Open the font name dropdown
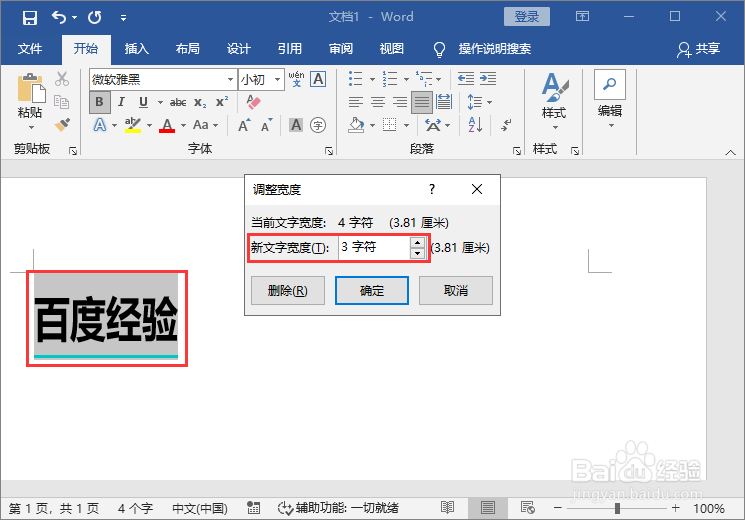This screenshot has width=745, height=520. (230, 79)
